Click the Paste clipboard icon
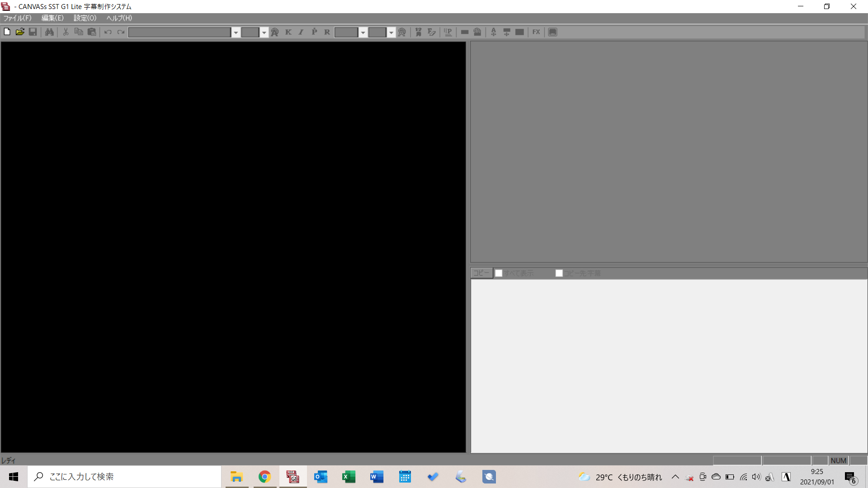Screen dimensions: 868x488 pyautogui.click(x=92, y=32)
